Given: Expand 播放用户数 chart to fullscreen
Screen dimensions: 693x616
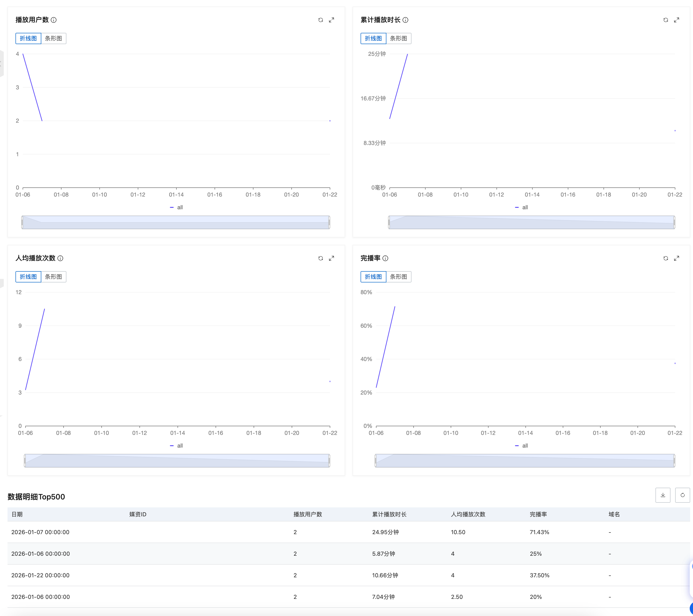Looking at the screenshot, I should tap(331, 20).
